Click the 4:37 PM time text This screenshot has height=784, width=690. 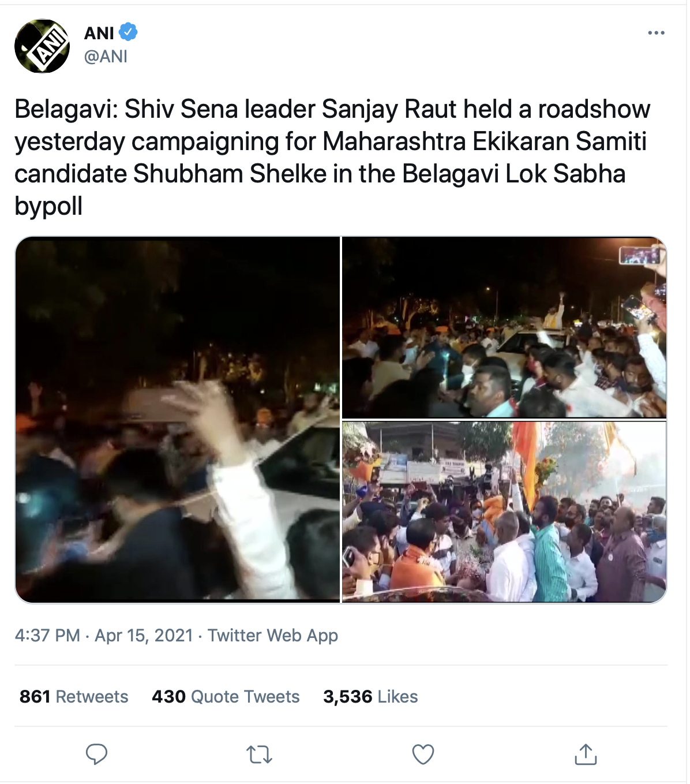(x=47, y=635)
